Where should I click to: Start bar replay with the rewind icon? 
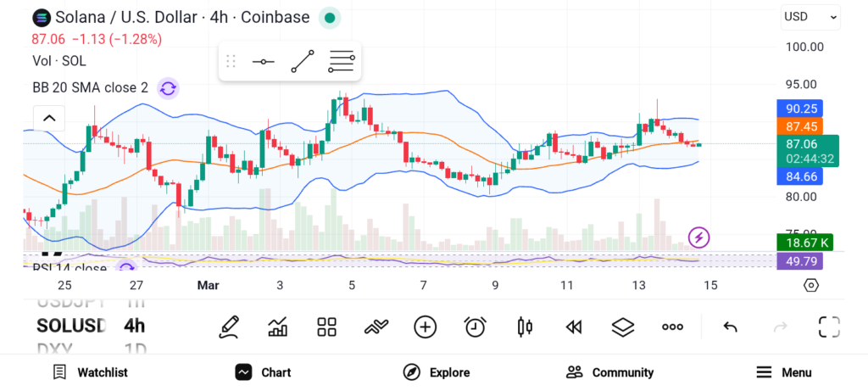coord(574,327)
